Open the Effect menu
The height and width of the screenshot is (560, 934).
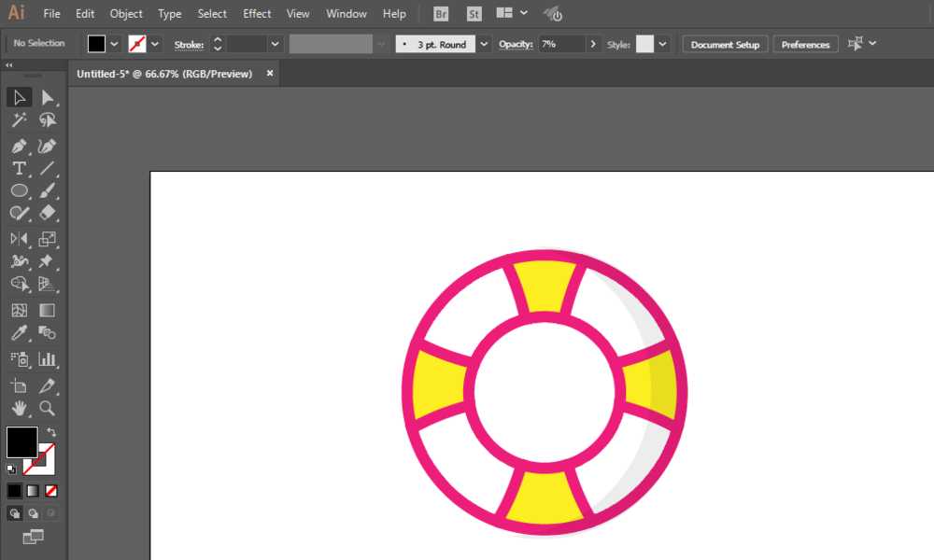pos(257,14)
